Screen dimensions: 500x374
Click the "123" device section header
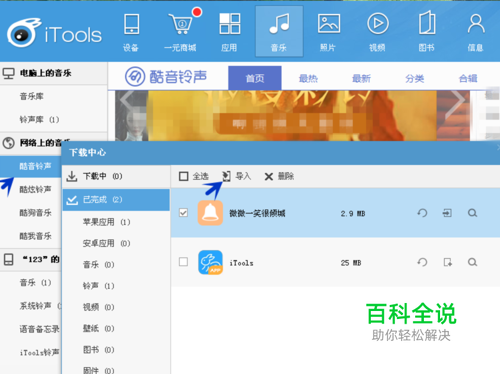click(x=31, y=259)
